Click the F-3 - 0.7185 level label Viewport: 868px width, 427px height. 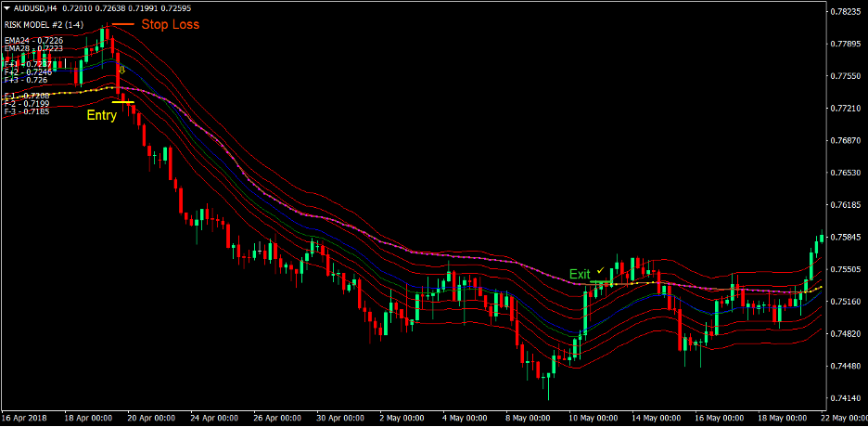click(27, 111)
